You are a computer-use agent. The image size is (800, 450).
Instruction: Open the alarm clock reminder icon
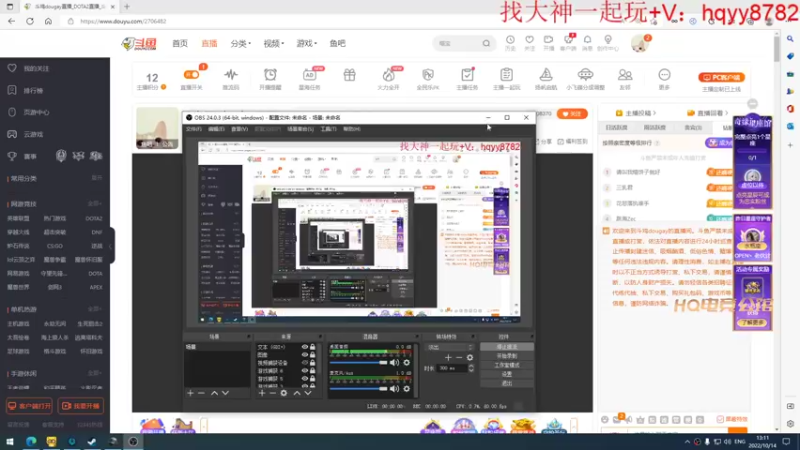[x=270, y=74]
